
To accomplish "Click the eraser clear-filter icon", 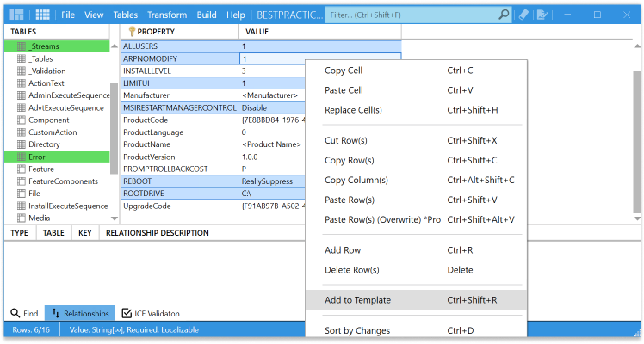I will (x=523, y=15).
